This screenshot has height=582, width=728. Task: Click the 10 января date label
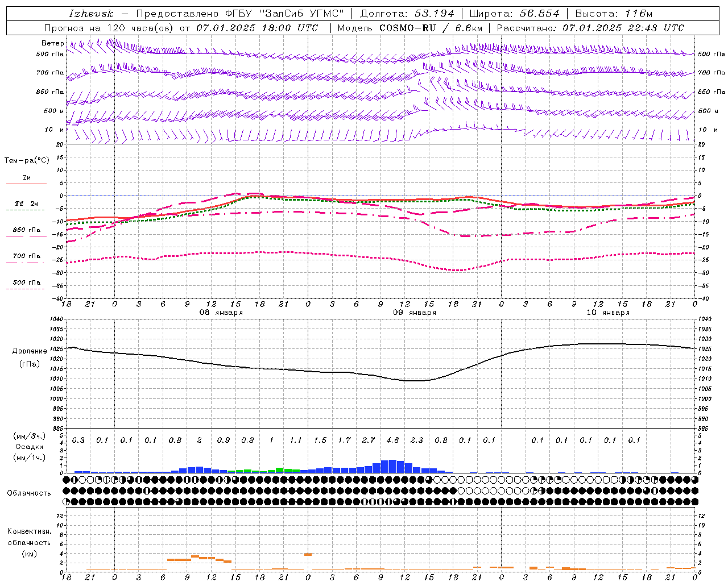[x=608, y=313]
